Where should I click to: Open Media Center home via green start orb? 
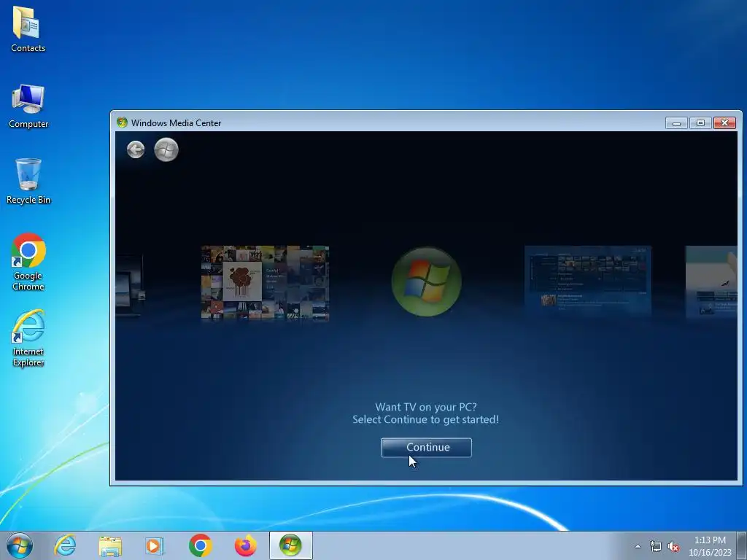[166, 149]
